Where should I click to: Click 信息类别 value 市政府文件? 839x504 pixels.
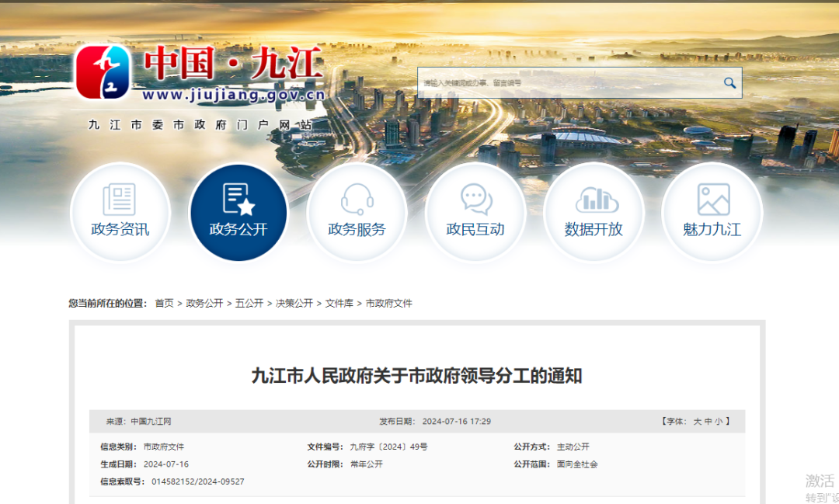click(164, 447)
